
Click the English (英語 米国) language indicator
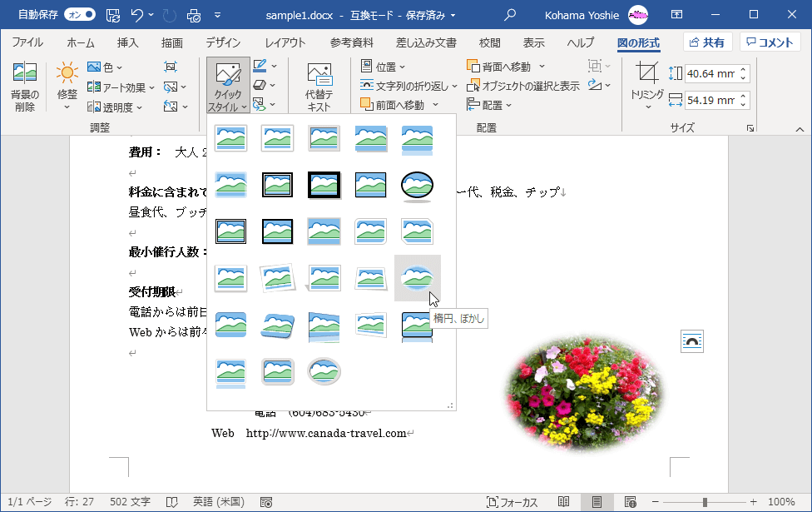(219, 502)
